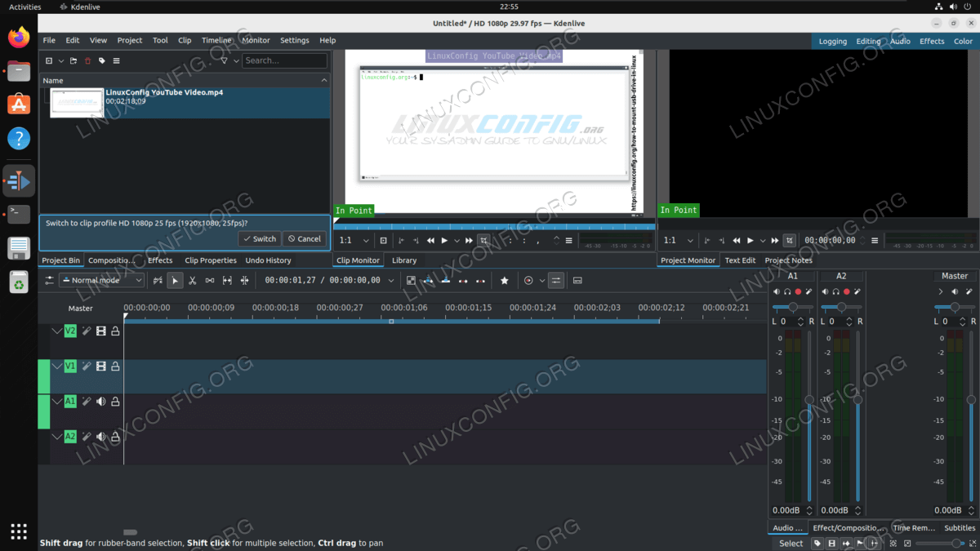
Task: Show Applications grid in dock
Action: (19, 531)
